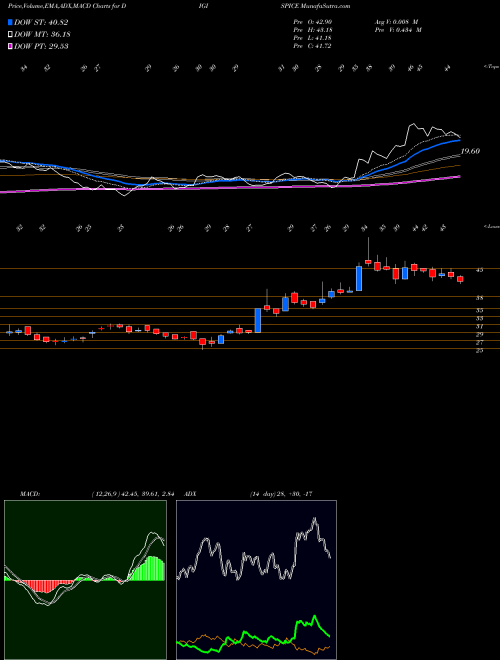Click the 'Pre L: 41.18' low value
This screenshot has height=660, width=500.
coord(312,38)
